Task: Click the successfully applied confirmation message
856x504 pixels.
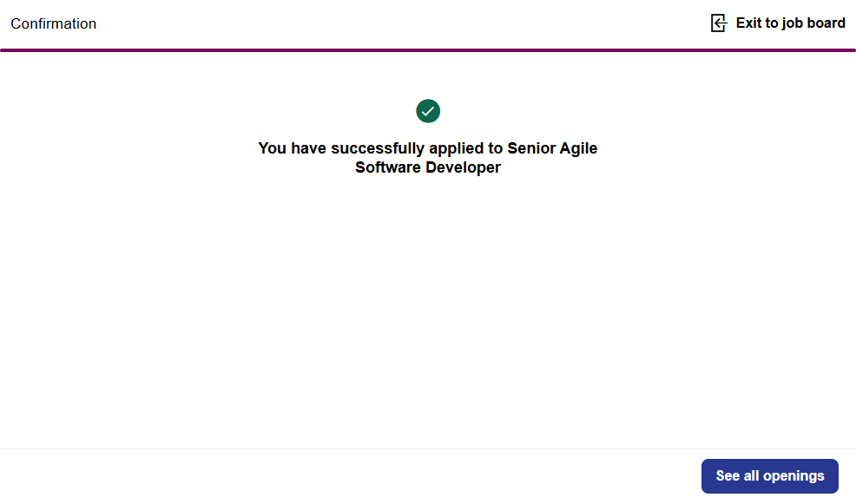Action: [x=427, y=158]
